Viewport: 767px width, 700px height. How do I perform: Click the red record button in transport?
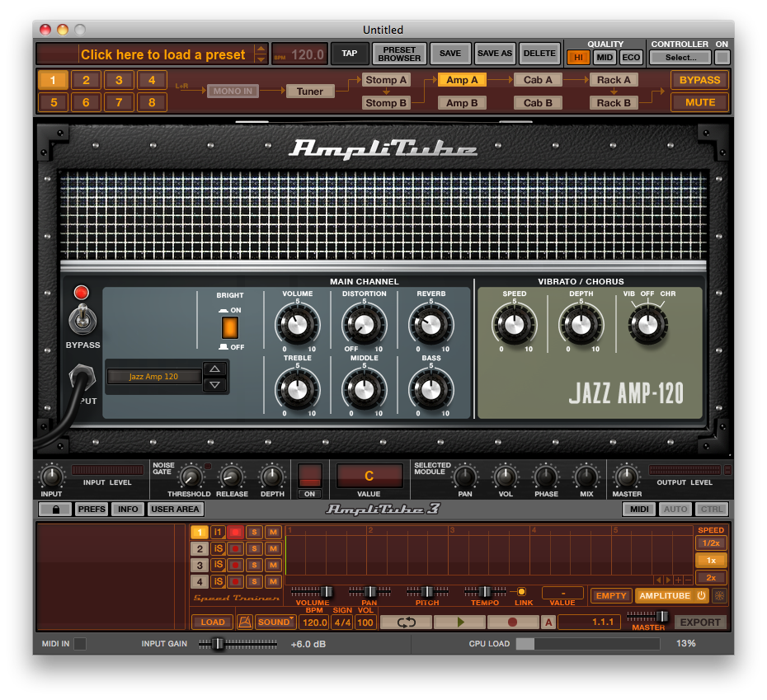pos(513,622)
